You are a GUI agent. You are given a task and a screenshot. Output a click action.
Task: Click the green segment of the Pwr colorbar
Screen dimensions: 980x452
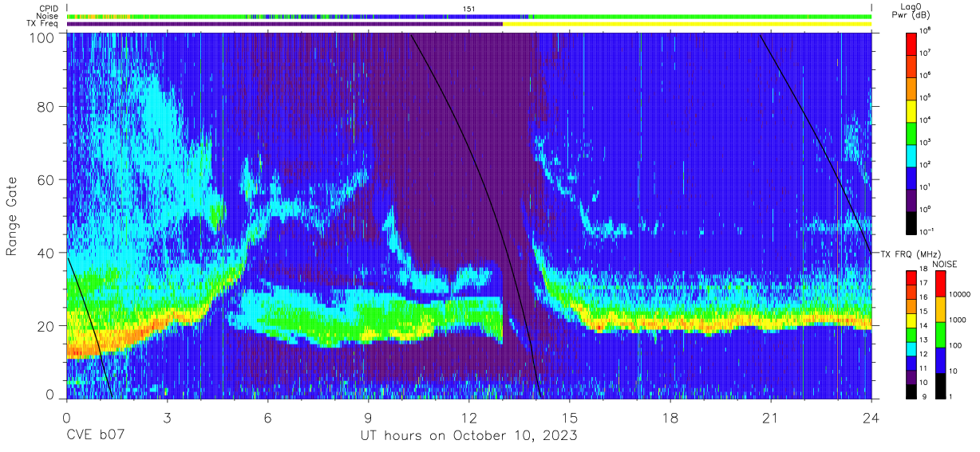(x=911, y=132)
